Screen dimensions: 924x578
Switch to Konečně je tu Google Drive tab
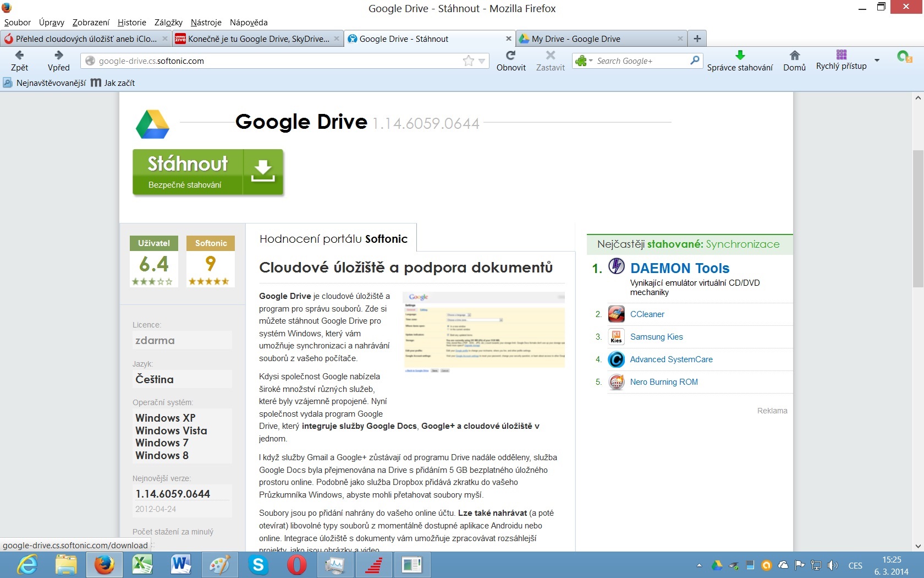coord(258,39)
